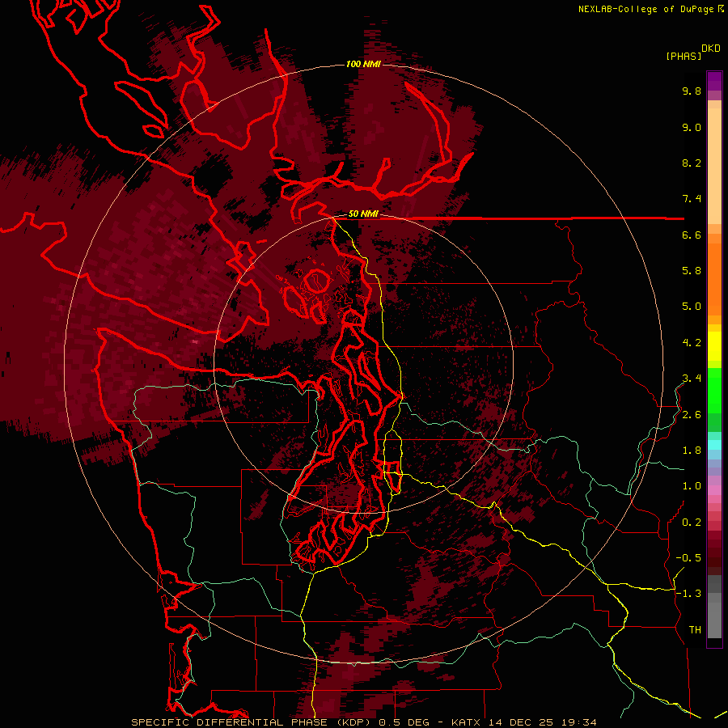
Task: Click the 5.0 value on color scale
Action: 692,307
